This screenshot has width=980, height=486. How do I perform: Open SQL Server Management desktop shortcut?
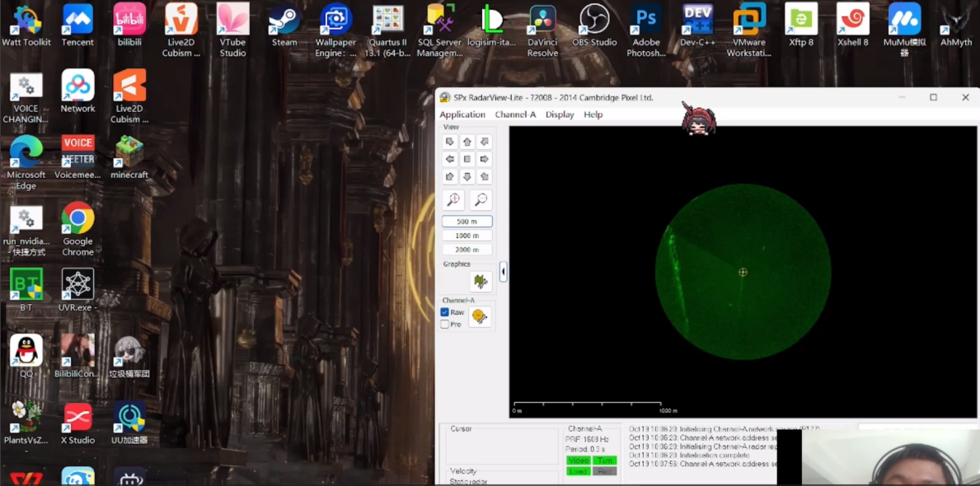pyautogui.click(x=440, y=30)
